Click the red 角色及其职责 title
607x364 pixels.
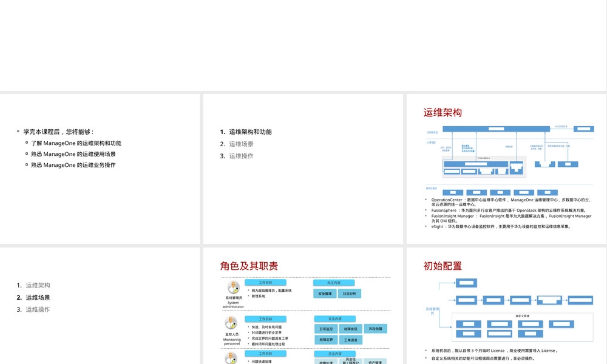point(249,266)
